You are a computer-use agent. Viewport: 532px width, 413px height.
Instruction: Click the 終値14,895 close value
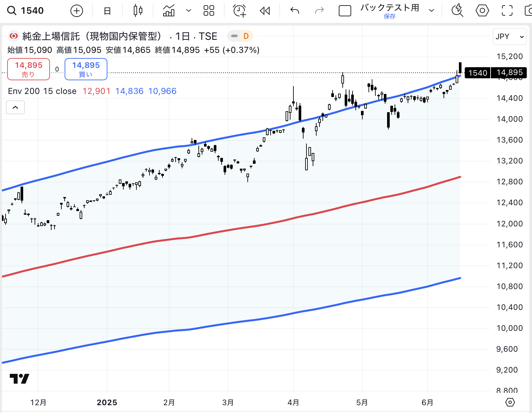[177, 50]
